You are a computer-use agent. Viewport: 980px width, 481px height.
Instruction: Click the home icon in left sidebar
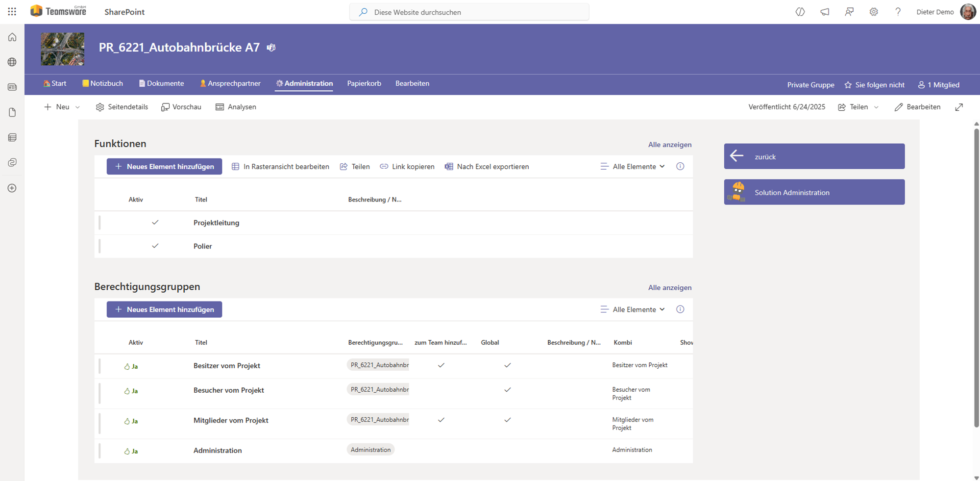click(12, 37)
